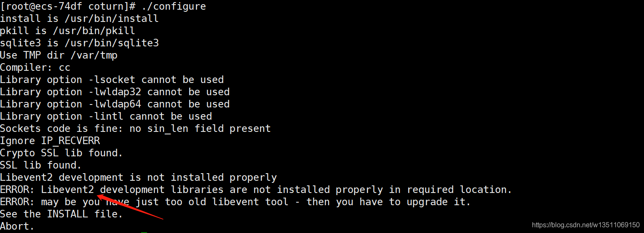Click the 'See the INSTALL file.' line

click(x=61, y=214)
